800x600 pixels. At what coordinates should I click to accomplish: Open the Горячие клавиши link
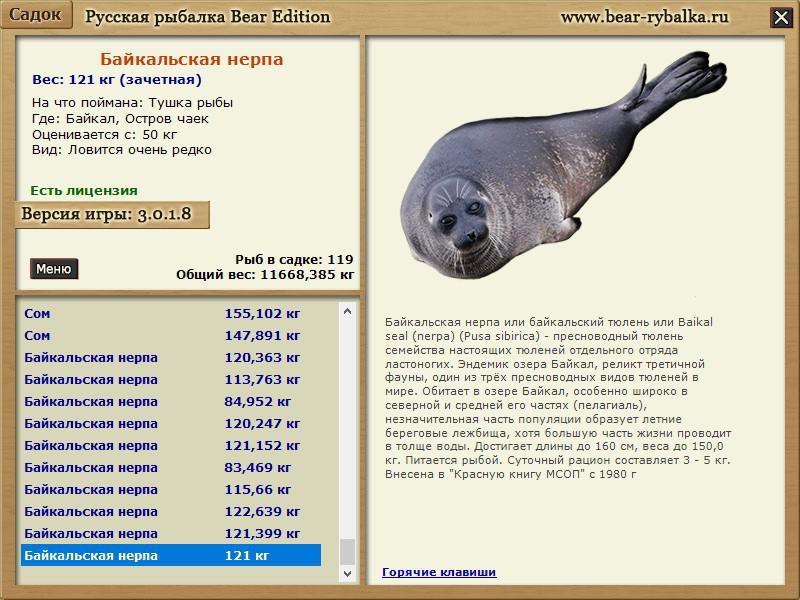439,572
